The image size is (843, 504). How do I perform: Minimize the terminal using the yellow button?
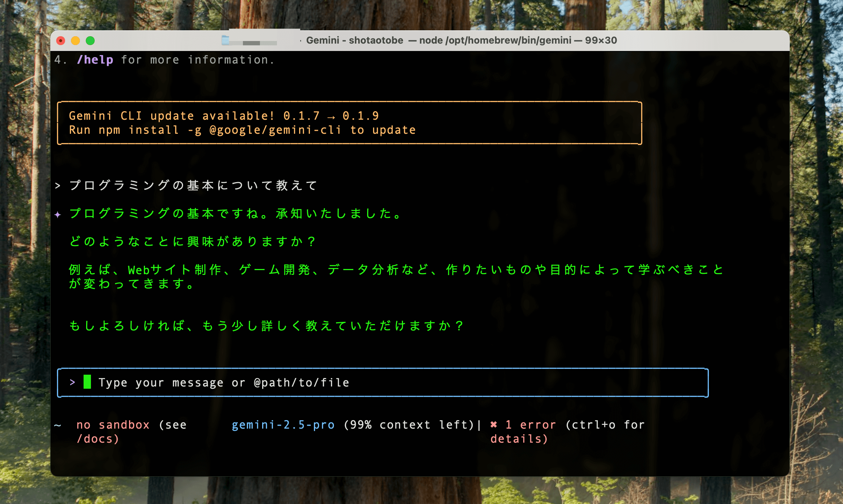coord(75,41)
